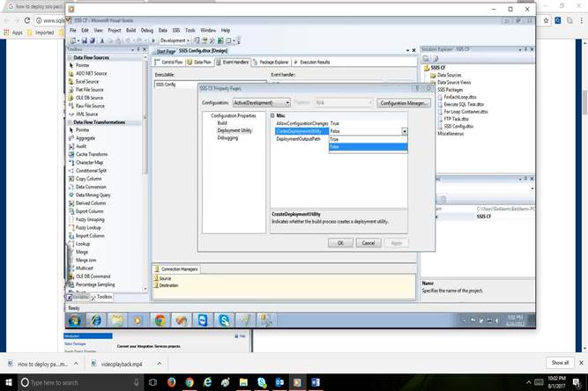
Task: Open the SSIS menu
Action: [176, 30]
